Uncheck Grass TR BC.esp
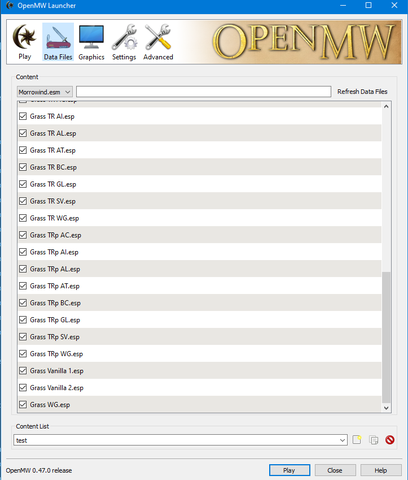The image size is (408, 480). click(x=23, y=167)
